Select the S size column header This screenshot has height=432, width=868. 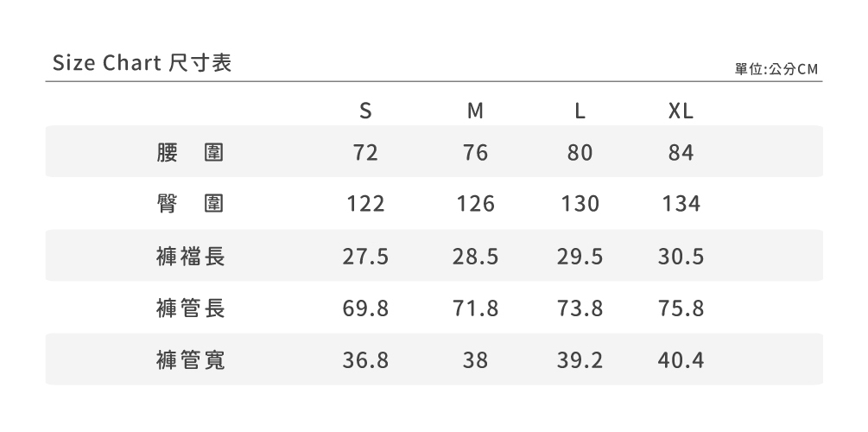[x=365, y=111]
